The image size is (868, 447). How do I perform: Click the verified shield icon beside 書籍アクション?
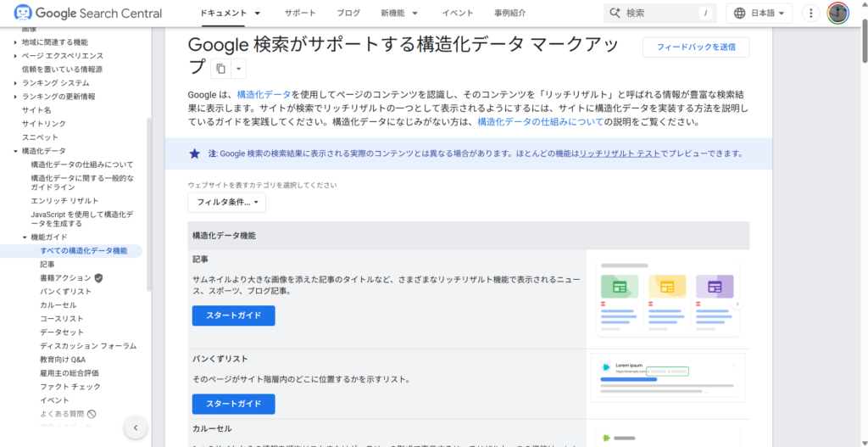[98, 277]
